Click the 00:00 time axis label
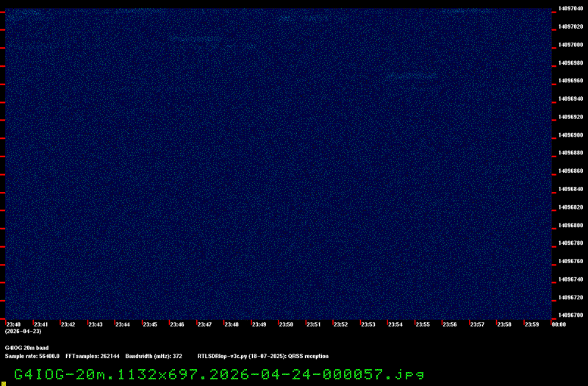The width and height of the screenshot is (588, 386). tap(559, 324)
